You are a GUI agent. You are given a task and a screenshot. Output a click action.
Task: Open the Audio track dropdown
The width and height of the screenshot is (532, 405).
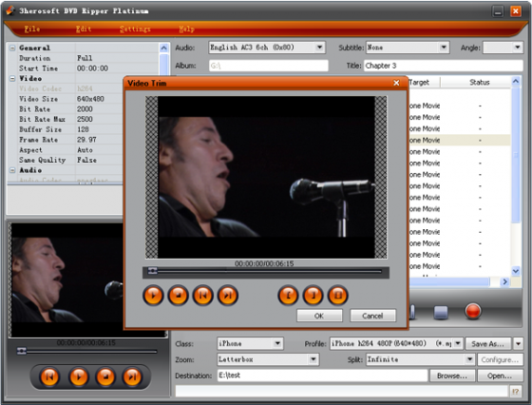pyautogui.click(x=319, y=48)
